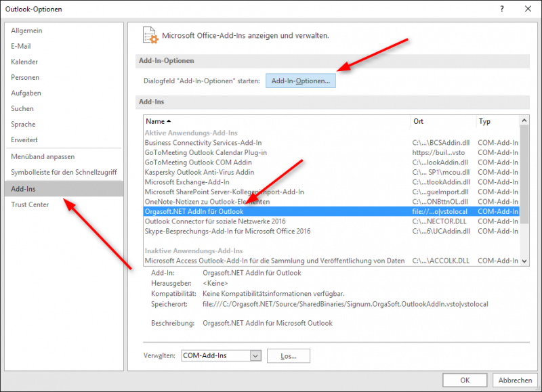Open Menüband anpassen settings
The height and width of the screenshot is (392, 542).
44,156
